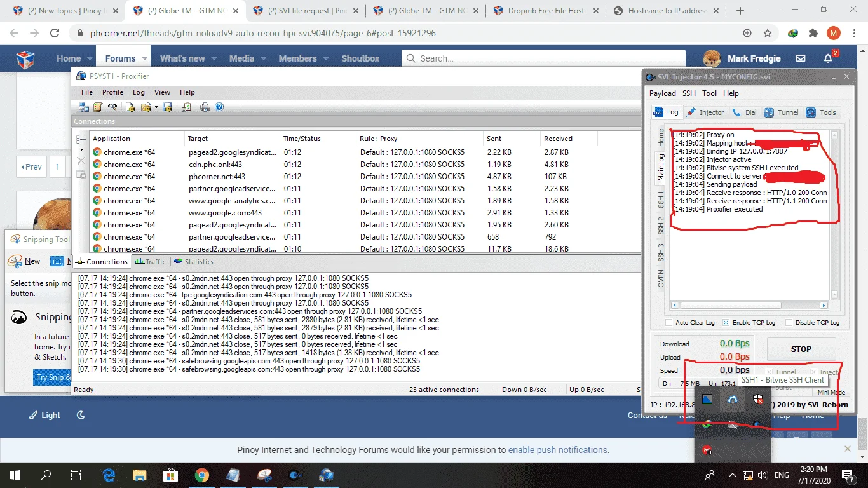Click the blue graph tray icon
This screenshot has width=868, height=488.
pos(707,399)
